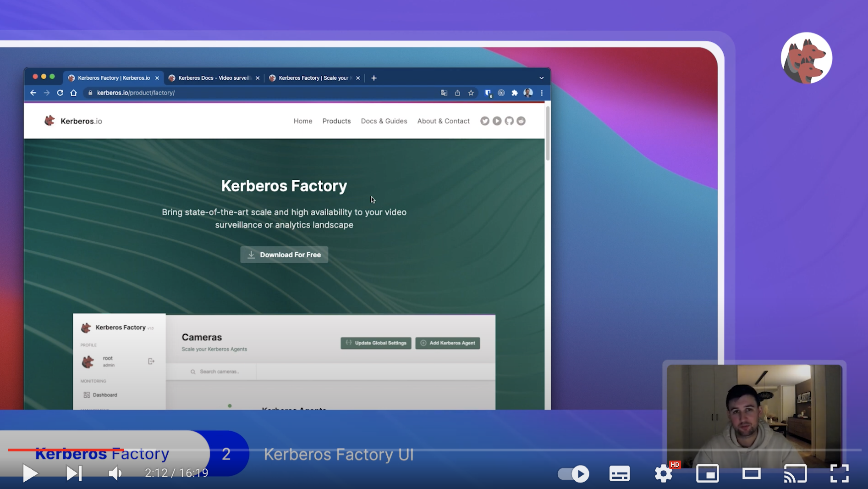Screen dimensions: 868x489
Task: Switch to the Kerberos Docs browser tab
Action: [x=213, y=78]
